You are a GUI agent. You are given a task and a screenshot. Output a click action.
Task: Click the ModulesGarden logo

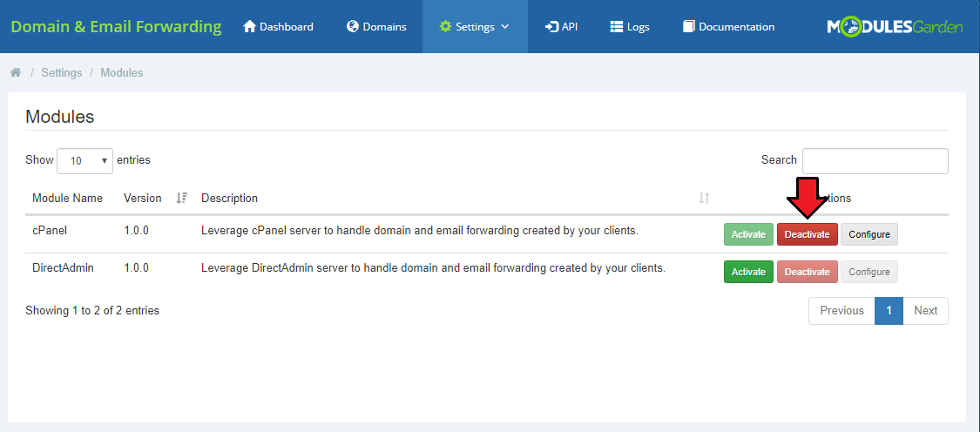click(x=895, y=27)
